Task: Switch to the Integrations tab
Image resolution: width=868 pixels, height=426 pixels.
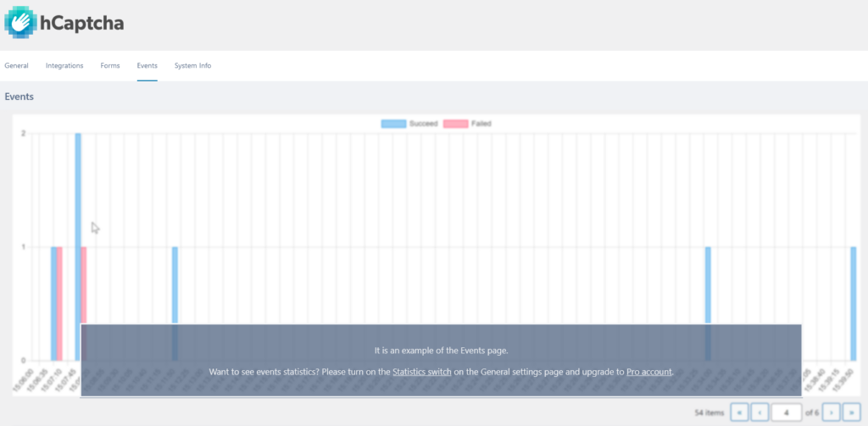Action: (x=64, y=66)
